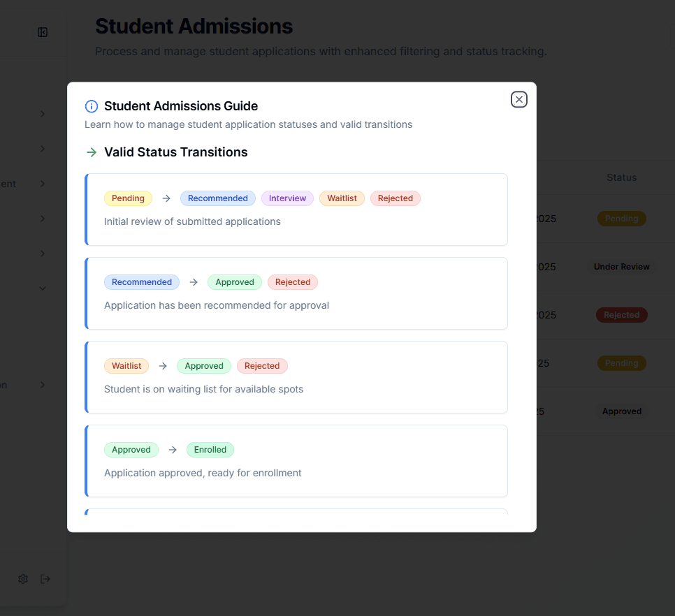675x616 pixels.
Task: Click the sidebar collapse icon at top left
Action: pos(43,32)
